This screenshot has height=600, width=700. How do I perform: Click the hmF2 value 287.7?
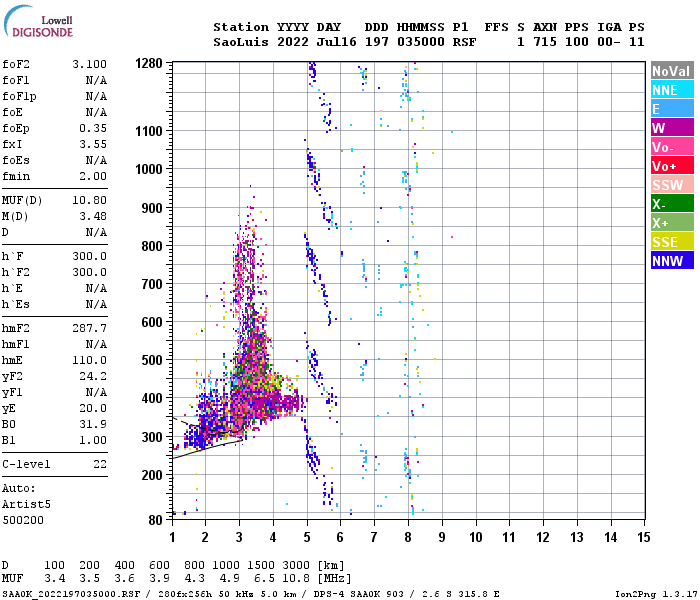click(90, 329)
